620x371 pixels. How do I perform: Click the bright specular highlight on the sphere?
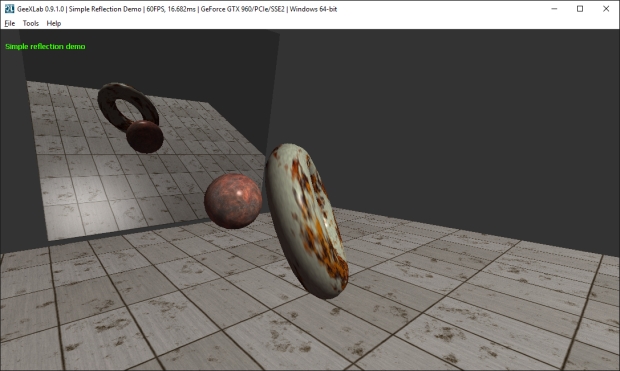tap(239, 193)
